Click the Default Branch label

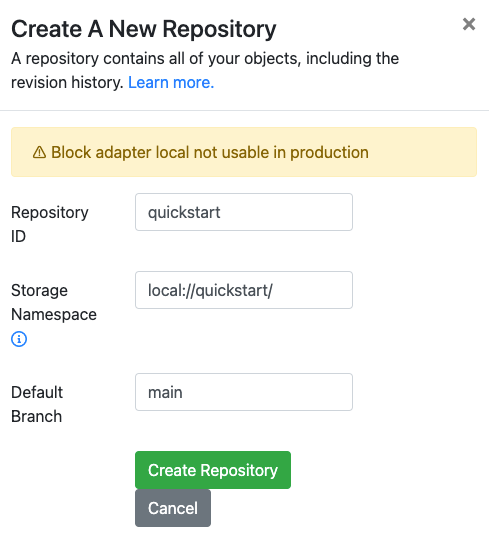click(x=37, y=404)
